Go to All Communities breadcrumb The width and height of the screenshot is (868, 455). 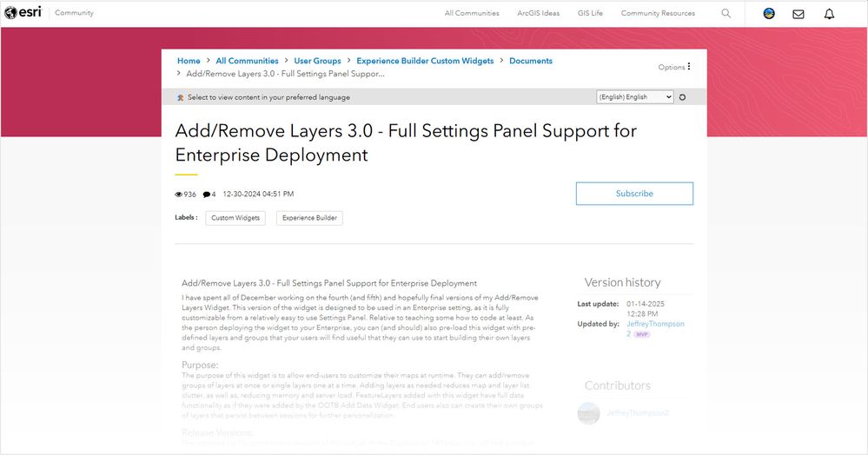click(x=247, y=61)
